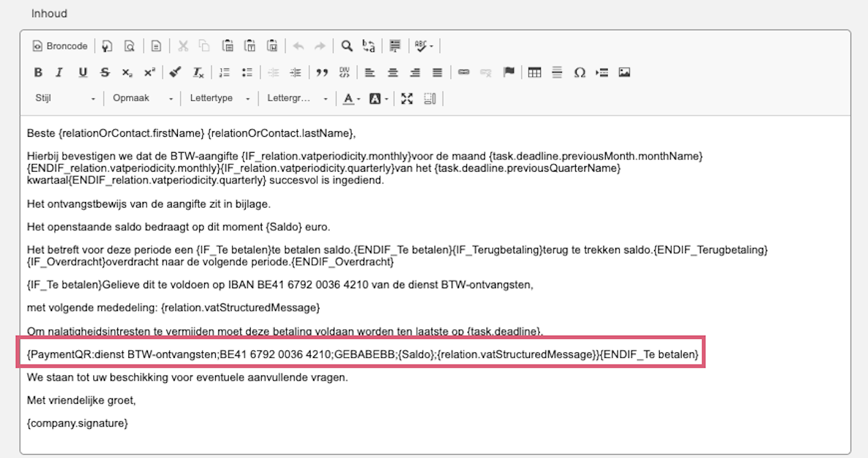Maximize the editor with the arrows icon
868x458 pixels.
click(x=407, y=98)
